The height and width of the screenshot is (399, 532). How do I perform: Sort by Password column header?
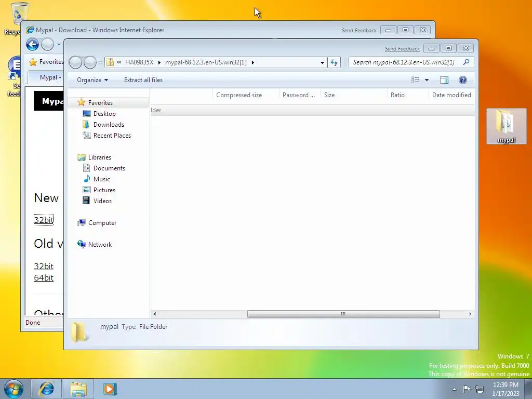click(x=300, y=95)
